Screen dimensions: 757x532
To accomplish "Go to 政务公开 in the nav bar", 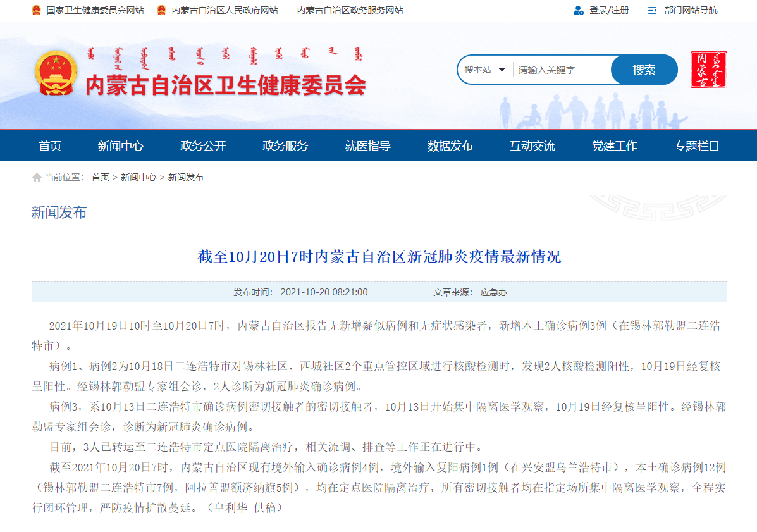I will [x=203, y=146].
